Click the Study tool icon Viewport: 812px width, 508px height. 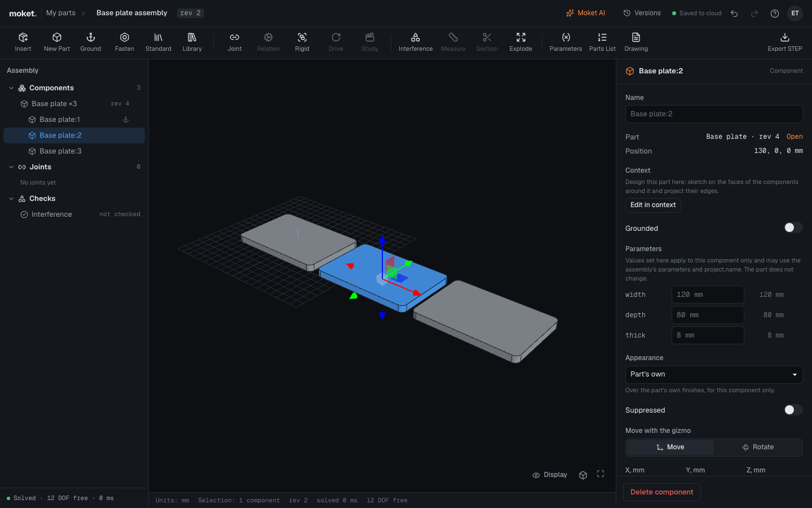click(x=370, y=37)
